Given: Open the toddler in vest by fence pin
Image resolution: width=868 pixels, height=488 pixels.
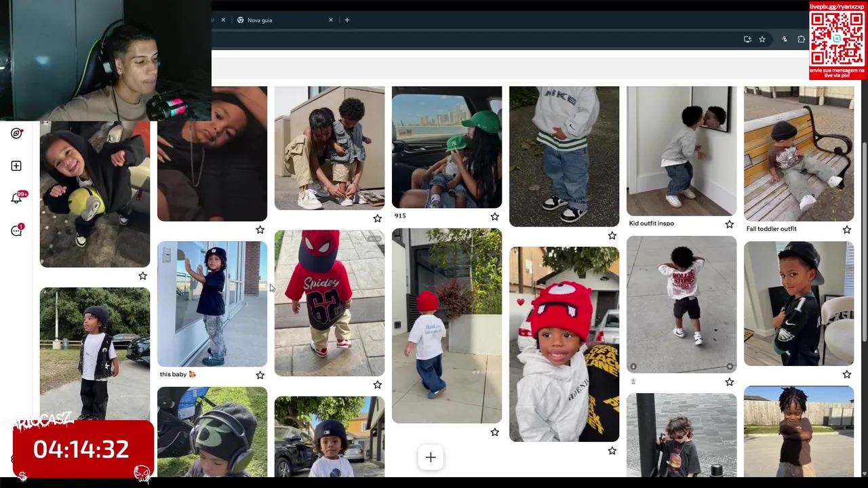Looking at the screenshot, I should (x=95, y=354).
